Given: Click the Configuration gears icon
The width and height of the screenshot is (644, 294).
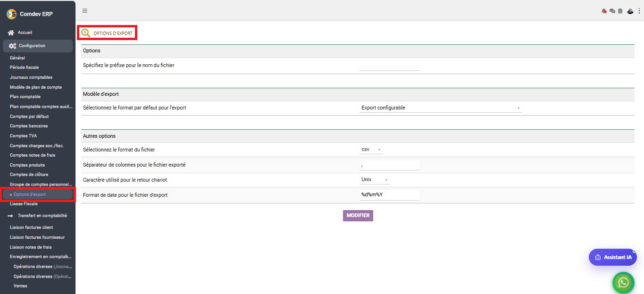Looking at the screenshot, I should pos(12,46).
